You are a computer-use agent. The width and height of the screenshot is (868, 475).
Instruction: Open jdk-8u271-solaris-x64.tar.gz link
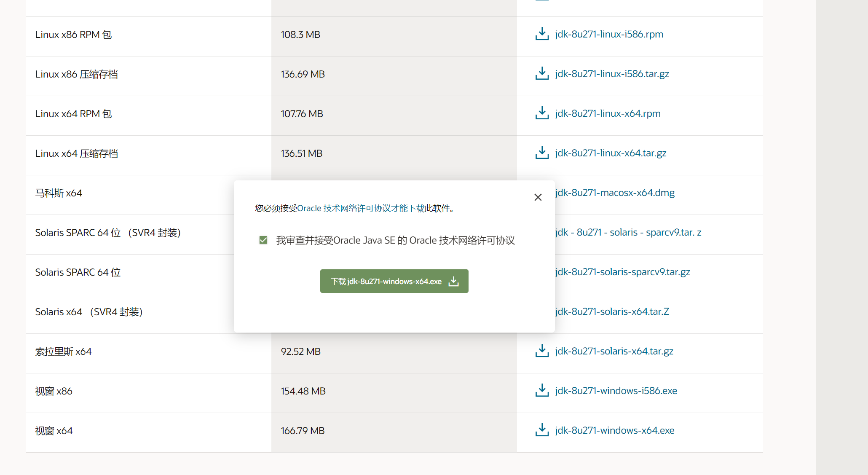click(614, 351)
